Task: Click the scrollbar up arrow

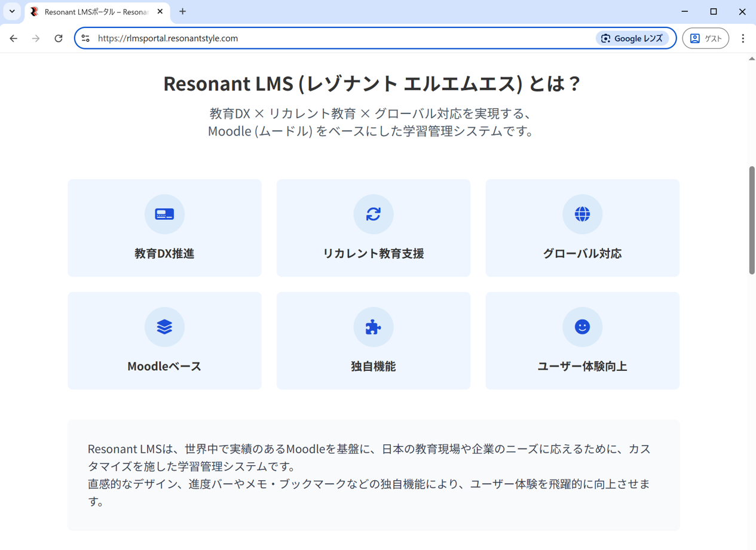Action: (x=752, y=59)
